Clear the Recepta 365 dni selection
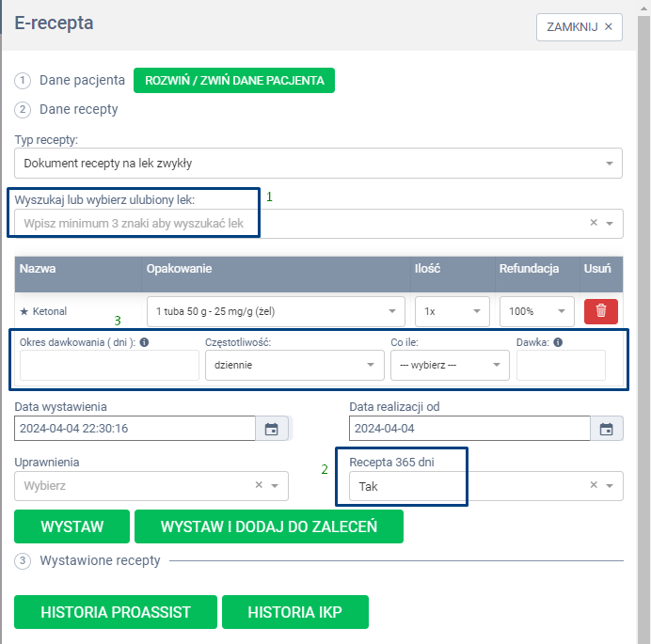The height and width of the screenshot is (644, 651). coord(594,486)
